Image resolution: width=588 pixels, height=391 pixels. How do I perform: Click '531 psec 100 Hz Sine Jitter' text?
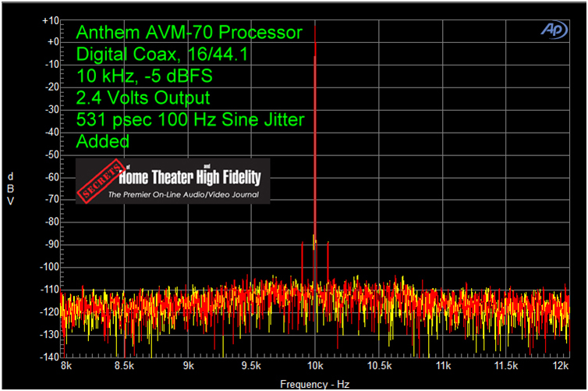[x=190, y=119]
